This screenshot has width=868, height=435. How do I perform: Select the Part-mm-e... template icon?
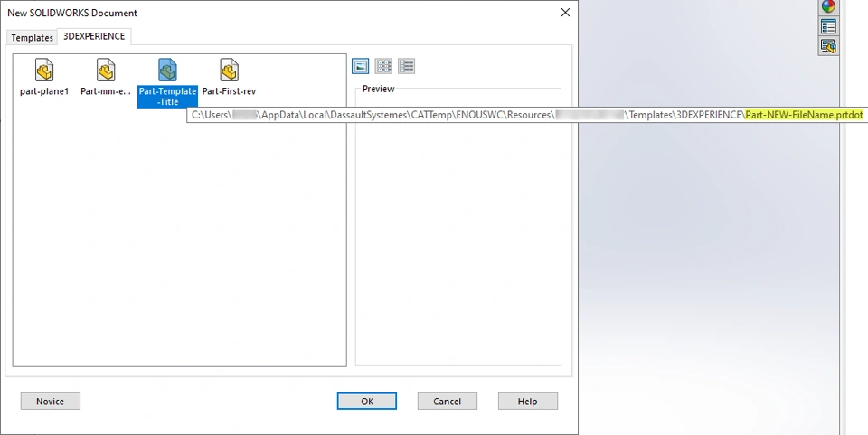[x=106, y=71]
